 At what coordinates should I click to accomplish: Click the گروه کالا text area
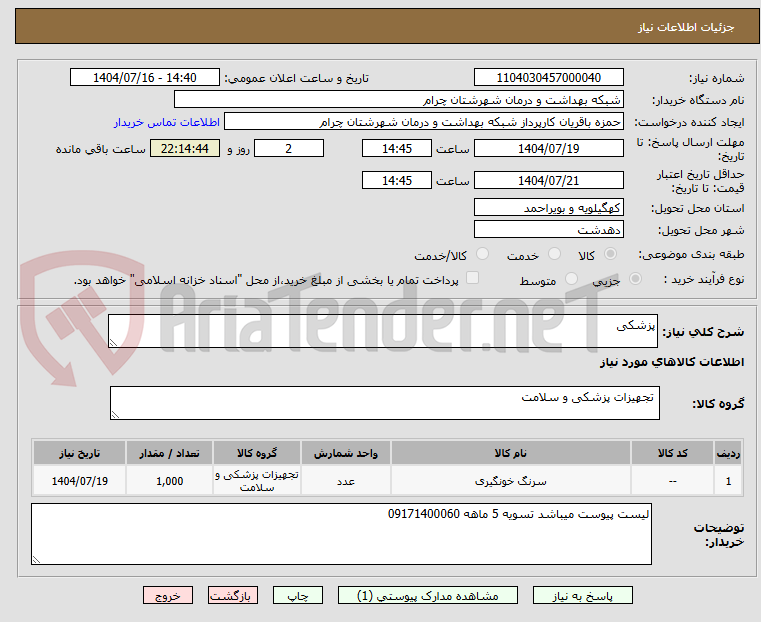(385, 403)
